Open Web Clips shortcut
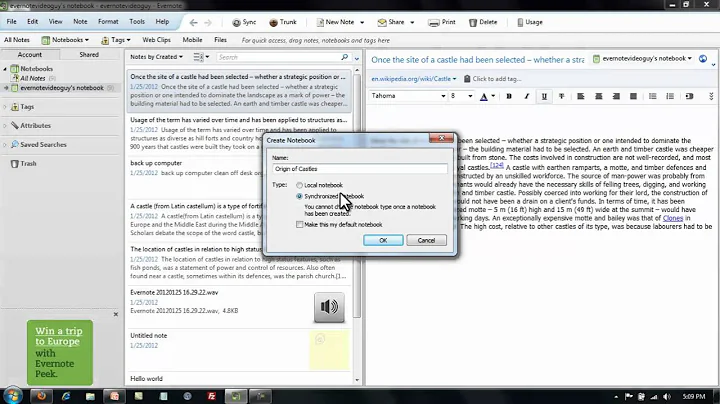The height and width of the screenshot is (404, 720). coord(156,40)
